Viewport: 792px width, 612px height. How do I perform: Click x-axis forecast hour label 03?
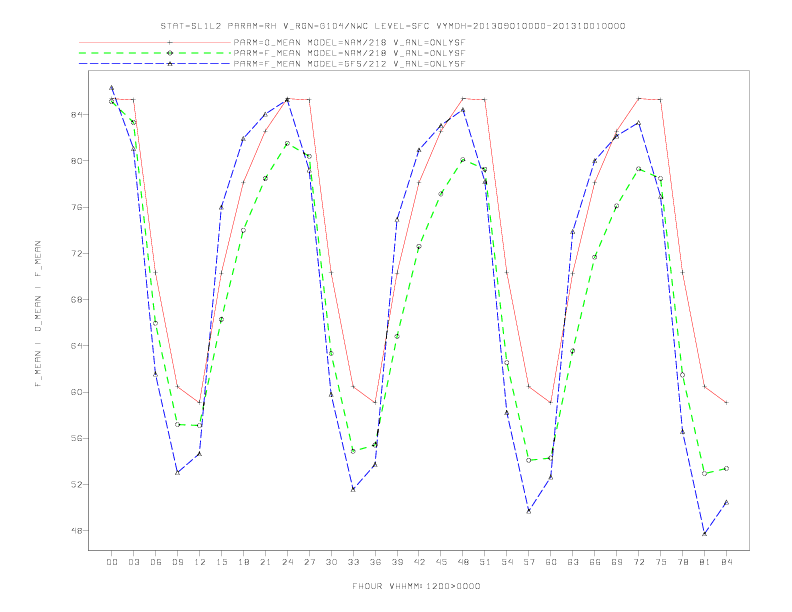click(x=133, y=562)
